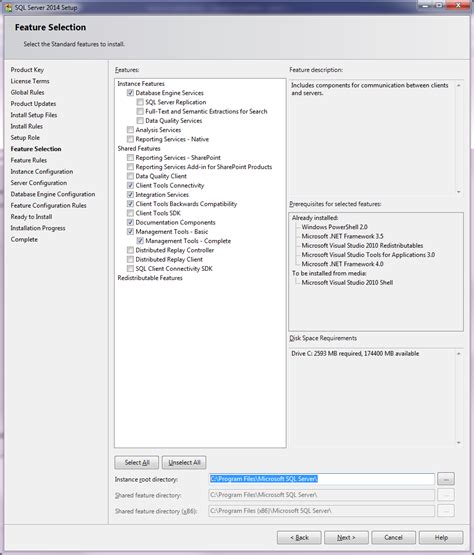This screenshot has height=555, width=474.
Task: Toggle Database Engine Services checkbox
Action: 130,93
